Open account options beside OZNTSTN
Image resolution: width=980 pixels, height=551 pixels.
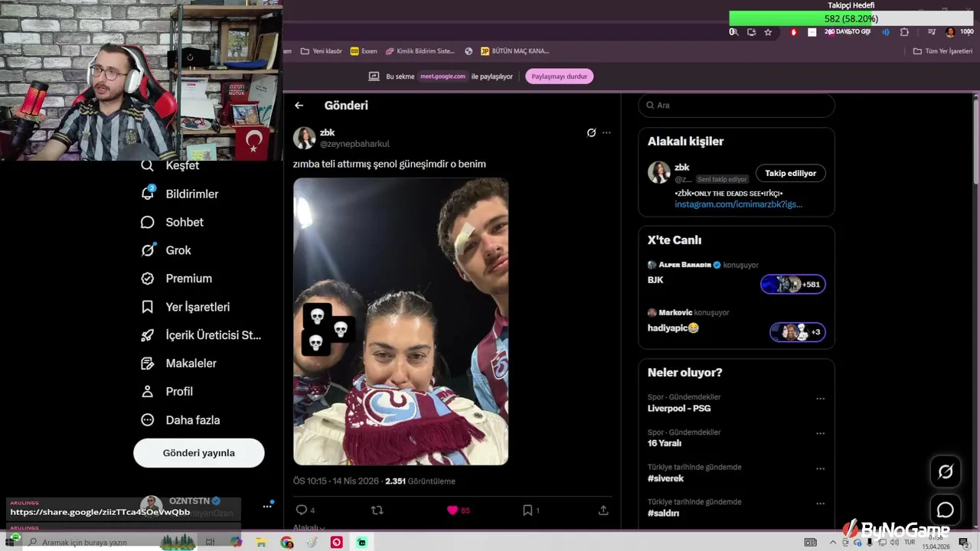point(267,506)
